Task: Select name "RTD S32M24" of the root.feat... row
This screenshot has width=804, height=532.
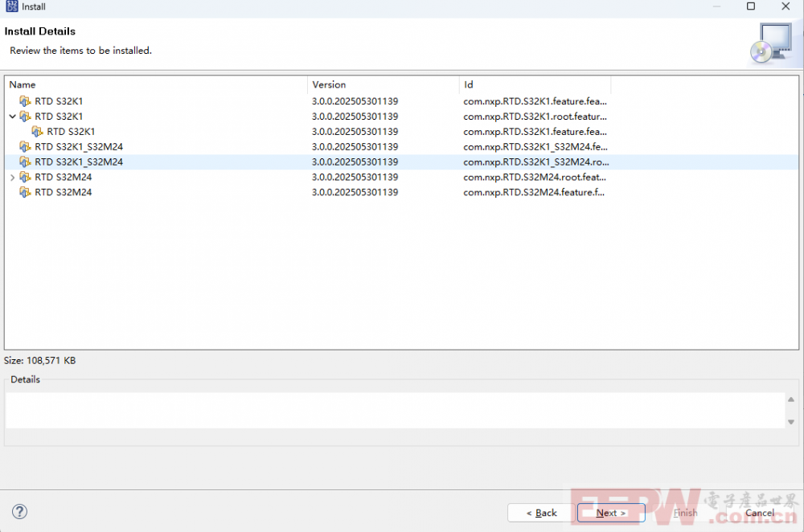Action: 63,178
